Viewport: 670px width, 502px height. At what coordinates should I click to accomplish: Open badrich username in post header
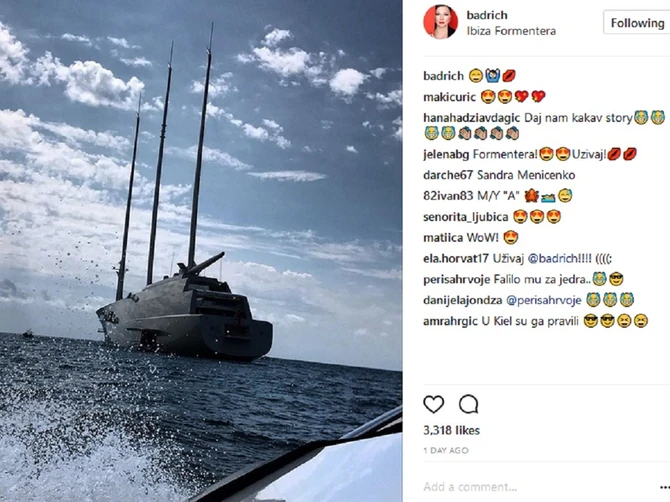pyautogui.click(x=487, y=15)
